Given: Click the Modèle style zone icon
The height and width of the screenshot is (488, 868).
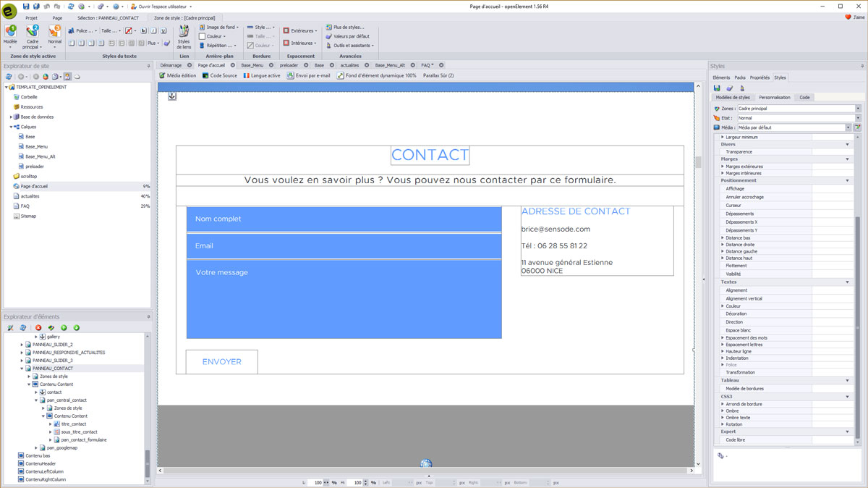Looking at the screenshot, I should point(10,33).
